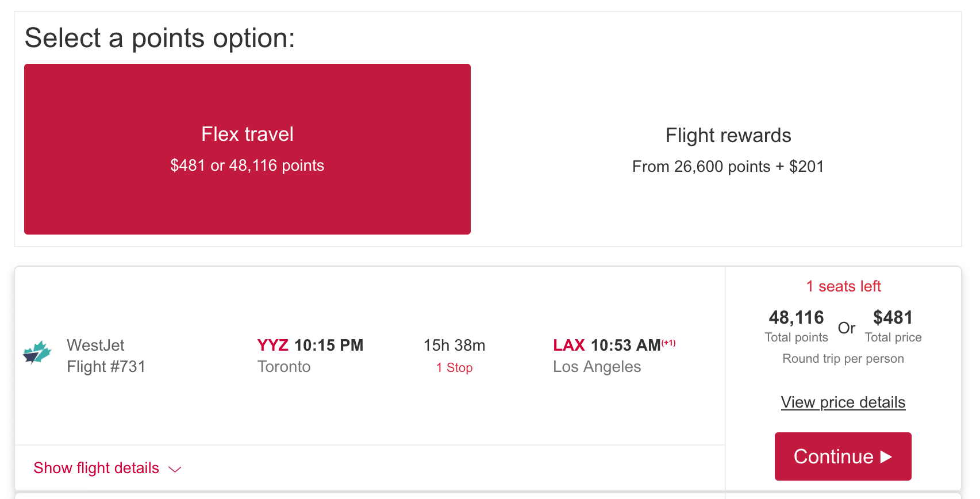
Task: Click the Select a points option heading
Action: (160, 39)
